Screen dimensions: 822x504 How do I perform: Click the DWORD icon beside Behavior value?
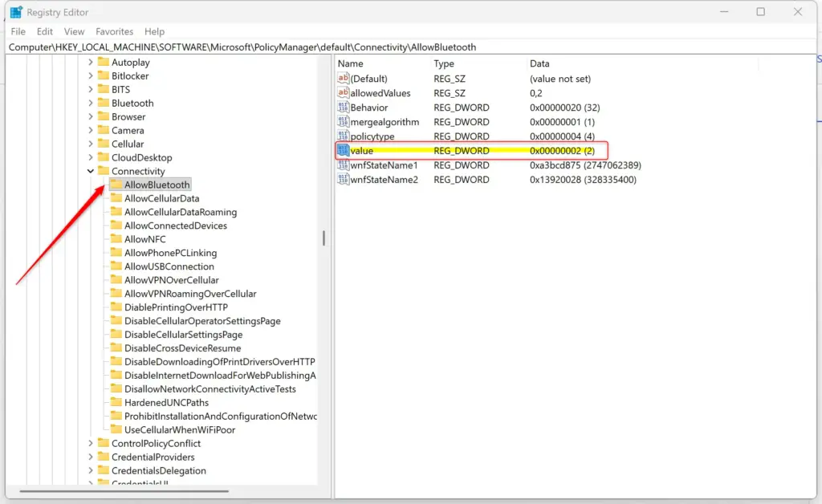coord(343,107)
